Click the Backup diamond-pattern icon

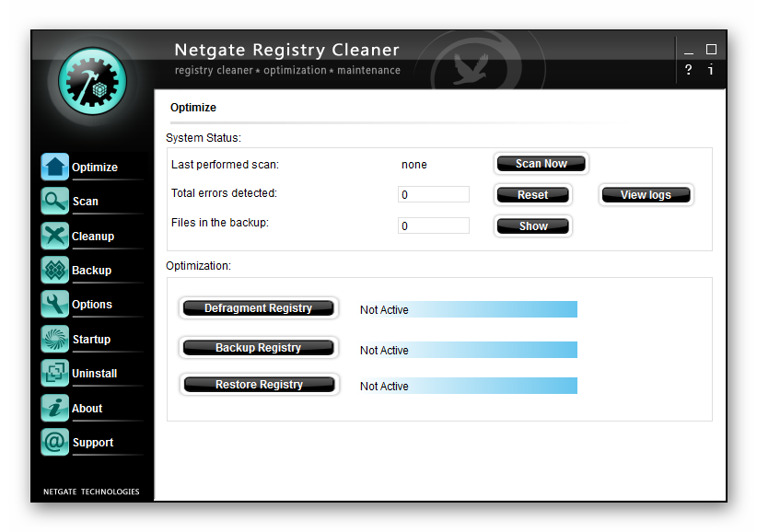[54, 270]
